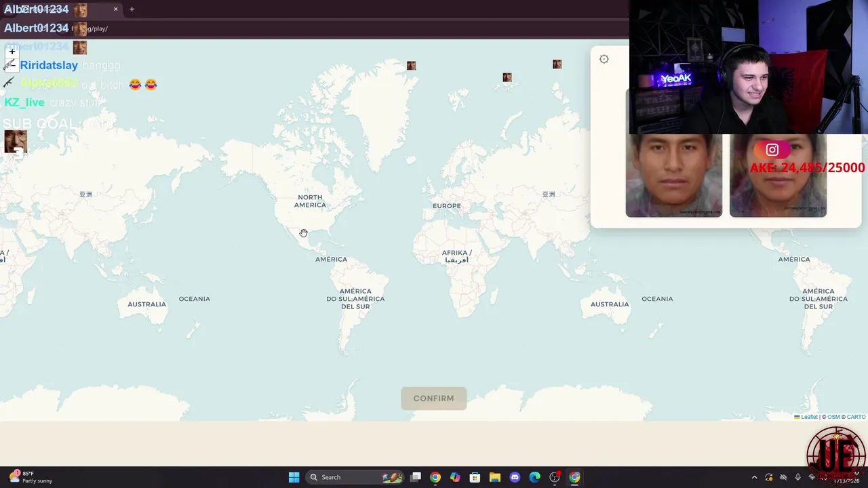Open the right female face image
This screenshot has width=868, height=488.
pyautogui.click(x=778, y=176)
